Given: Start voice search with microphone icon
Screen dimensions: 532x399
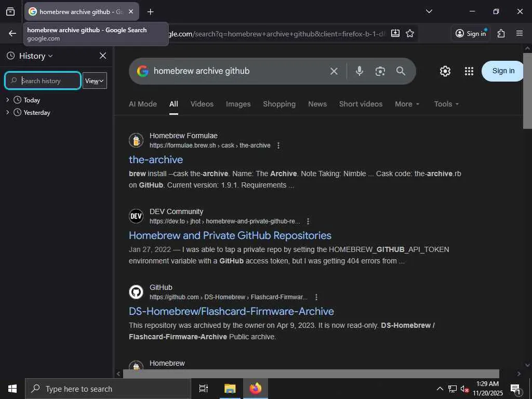Looking at the screenshot, I should [x=360, y=71].
